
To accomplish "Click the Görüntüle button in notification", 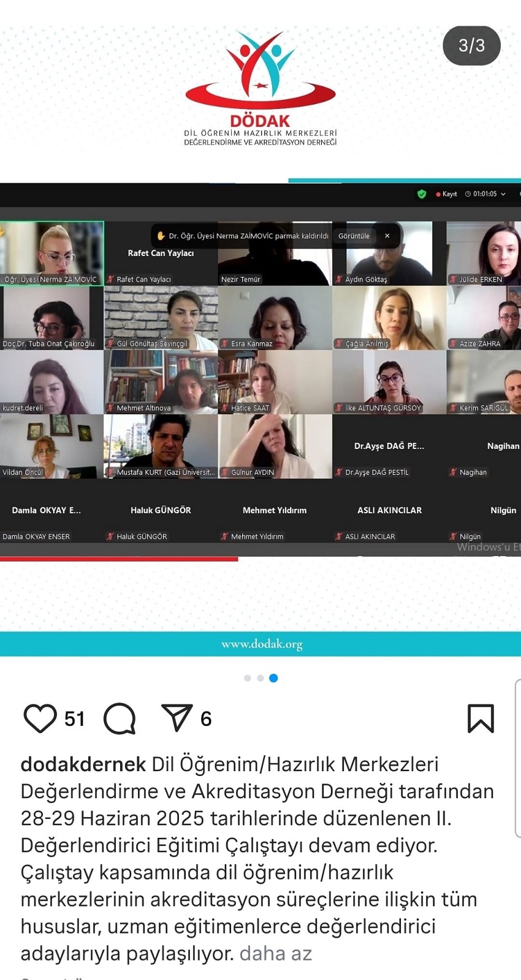I will pyautogui.click(x=354, y=236).
